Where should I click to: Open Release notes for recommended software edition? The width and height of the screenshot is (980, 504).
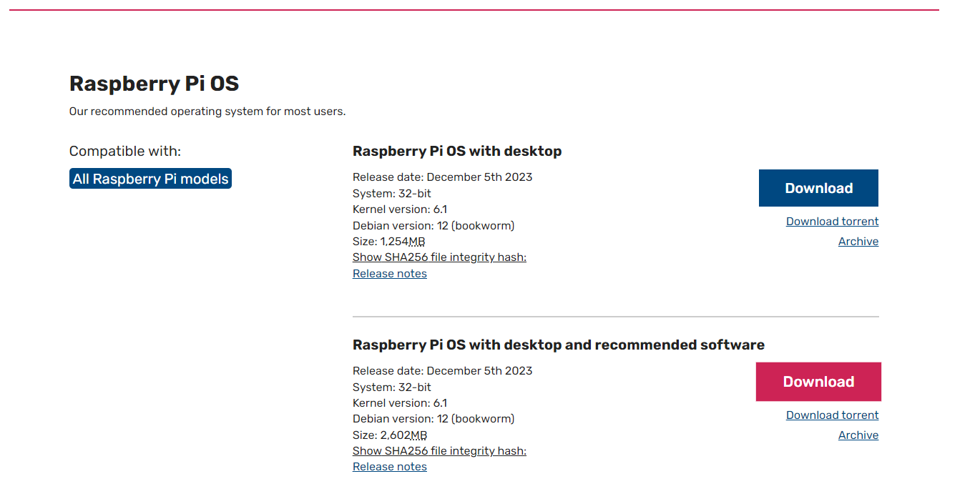390,467
